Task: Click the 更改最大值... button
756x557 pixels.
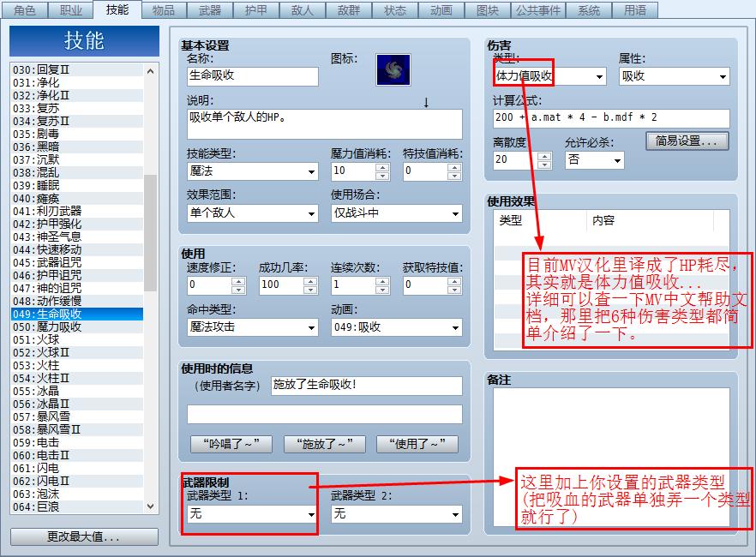Action: point(84,536)
